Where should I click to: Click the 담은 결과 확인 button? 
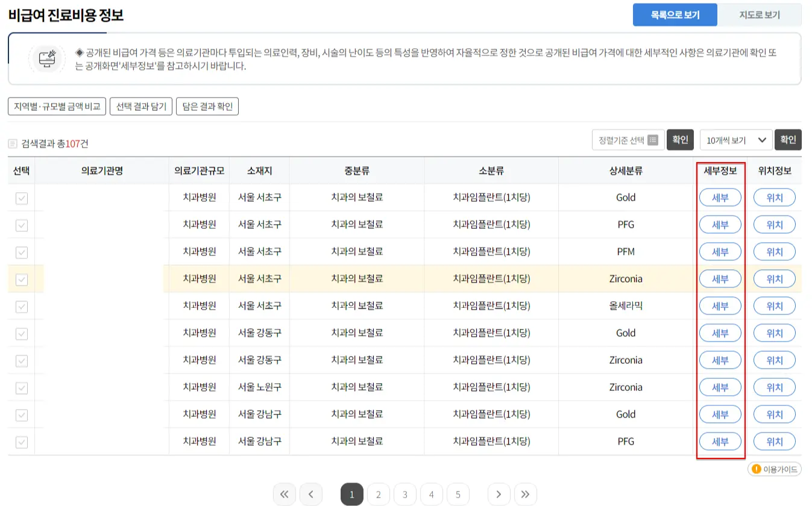click(207, 105)
